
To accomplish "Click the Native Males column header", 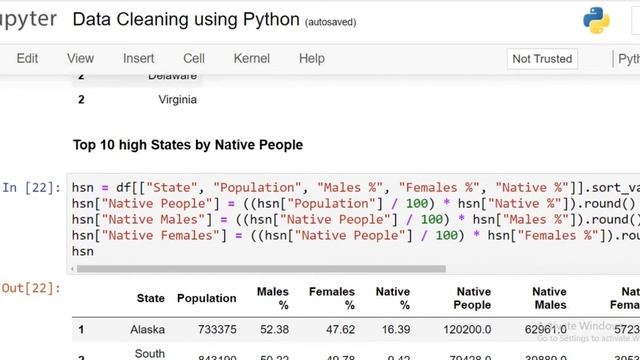I will 550,298.
